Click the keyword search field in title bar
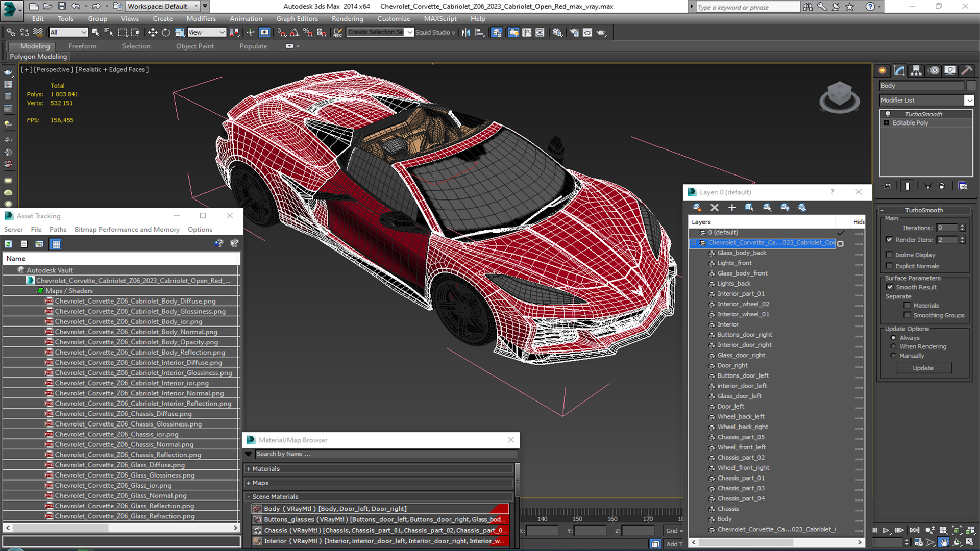This screenshot has width=980, height=551. 748,7
